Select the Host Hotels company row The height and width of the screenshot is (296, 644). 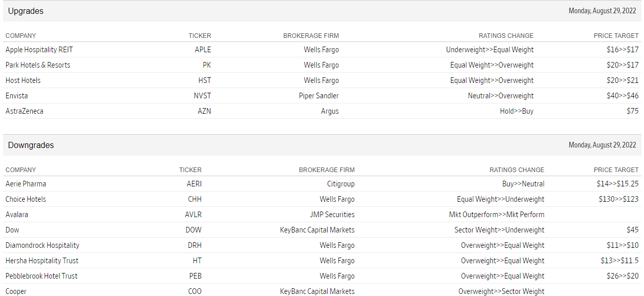coord(23,80)
